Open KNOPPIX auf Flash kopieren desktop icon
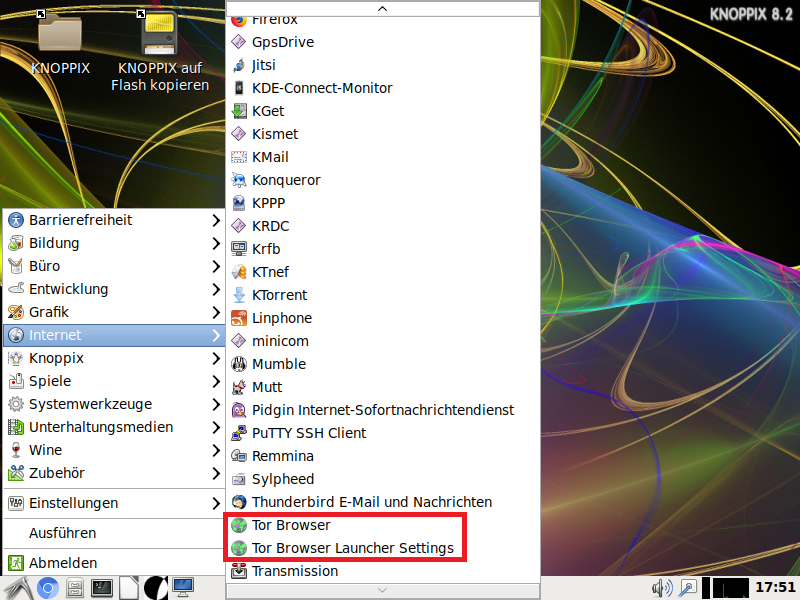This screenshot has height=600, width=800. [160, 50]
